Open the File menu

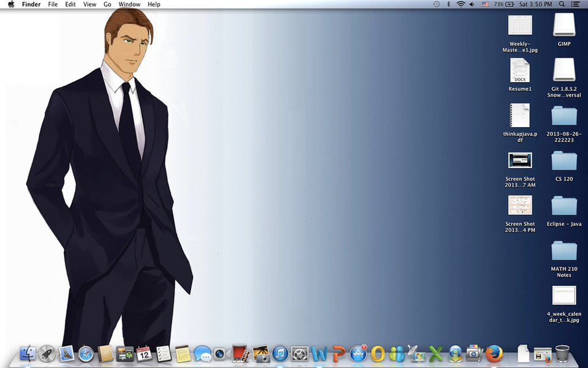pyautogui.click(x=53, y=4)
